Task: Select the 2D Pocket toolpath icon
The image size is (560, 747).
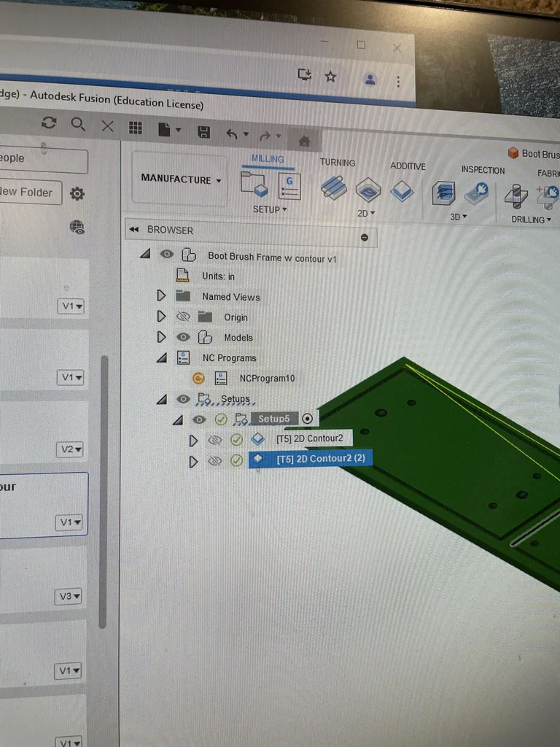Action: pyautogui.click(x=368, y=190)
